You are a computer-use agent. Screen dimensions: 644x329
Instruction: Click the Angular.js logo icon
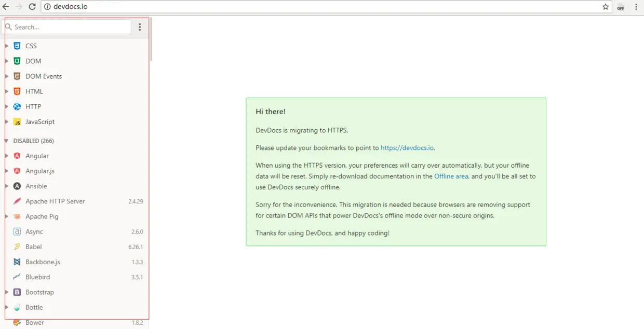[x=17, y=171]
